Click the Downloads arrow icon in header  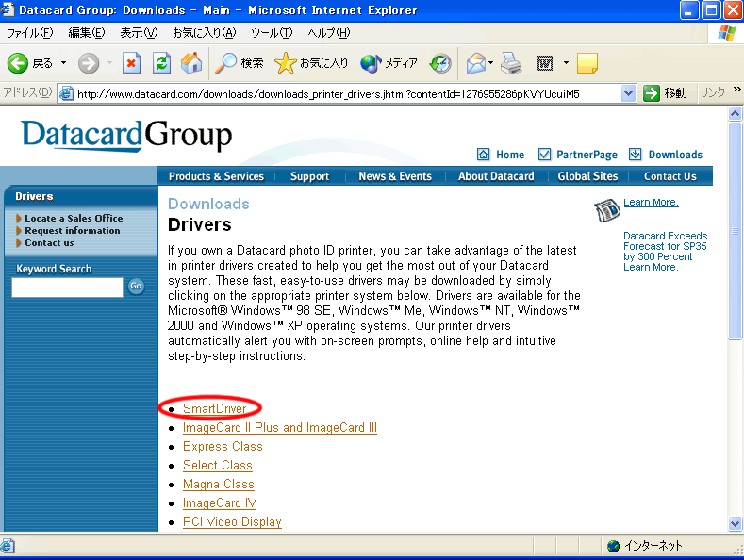click(635, 155)
